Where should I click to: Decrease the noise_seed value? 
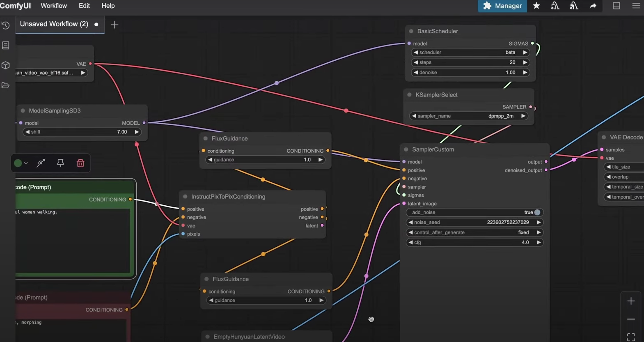(410, 222)
